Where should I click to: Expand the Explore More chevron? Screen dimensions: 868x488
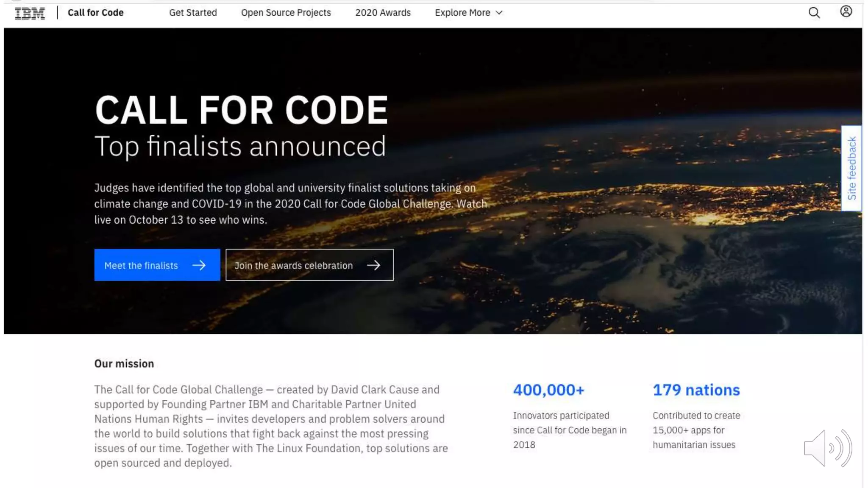tap(499, 13)
